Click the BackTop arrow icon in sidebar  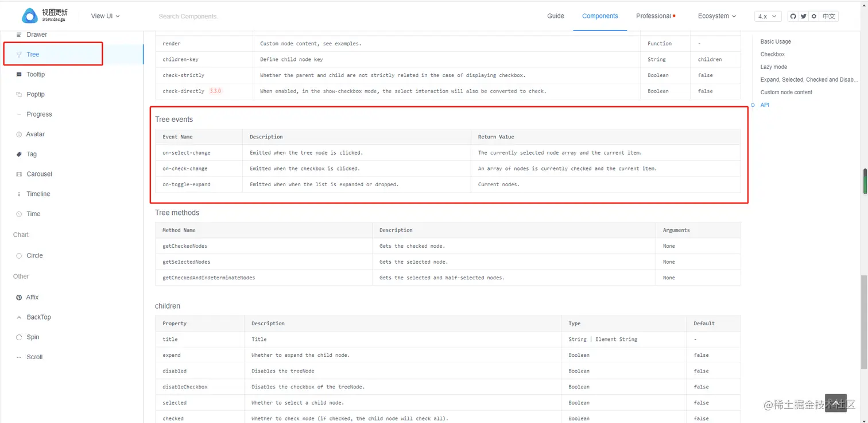(x=19, y=317)
